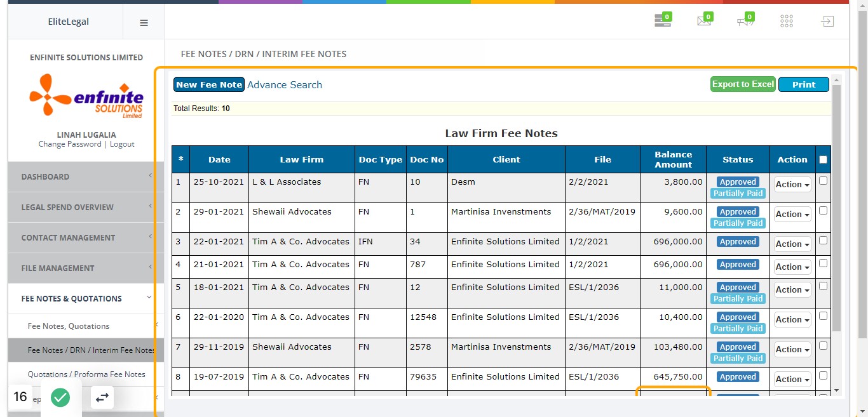
Task: Click the step number 16 badge
Action: click(20, 397)
